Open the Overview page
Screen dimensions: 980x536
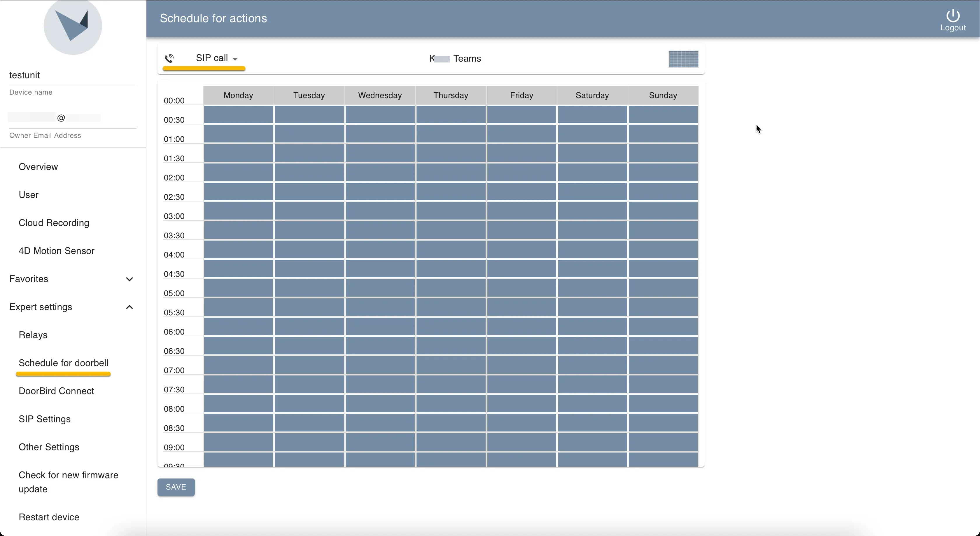pyautogui.click(x=38, y=167)
